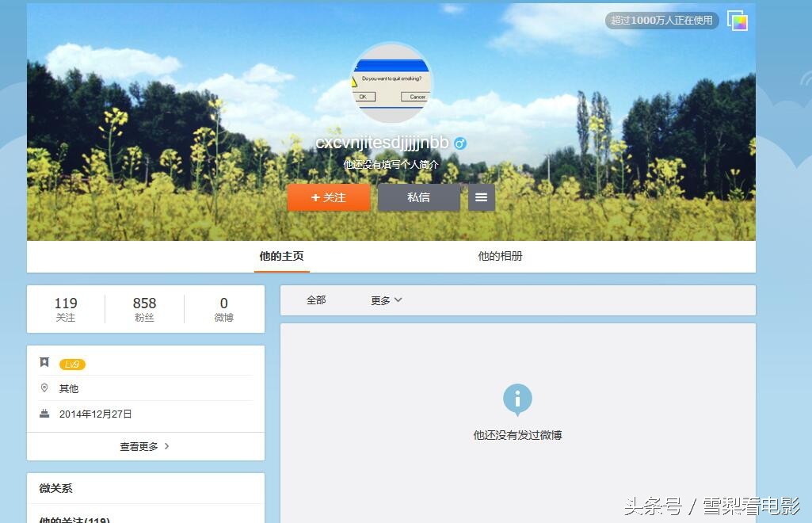Screen dimensions: 812x523
Task: Click the level flag icon left of Lv9
Action: (x=44, y=363)
